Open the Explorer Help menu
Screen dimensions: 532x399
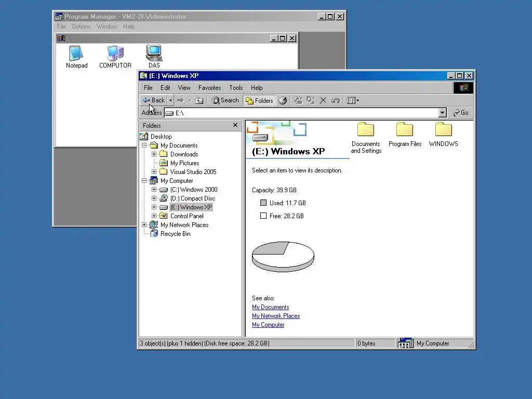tap(257, 87)
